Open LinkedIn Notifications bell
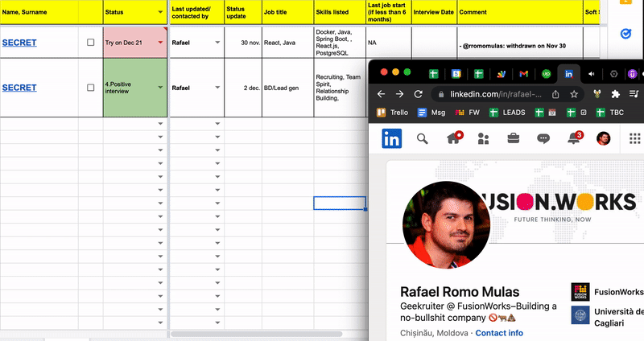The width and height of the screenshot is (644, 341). click(575, 138)
